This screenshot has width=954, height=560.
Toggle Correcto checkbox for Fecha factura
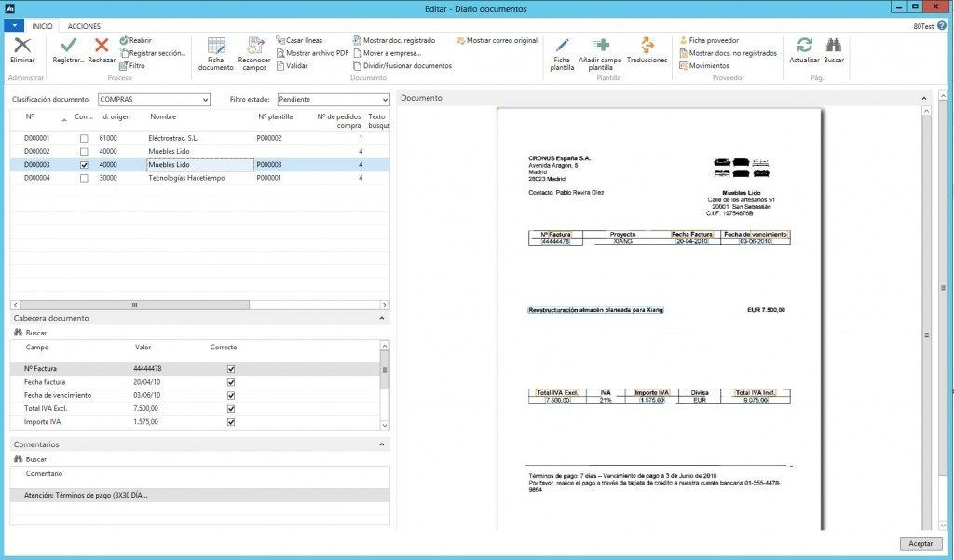click(231, 382)
